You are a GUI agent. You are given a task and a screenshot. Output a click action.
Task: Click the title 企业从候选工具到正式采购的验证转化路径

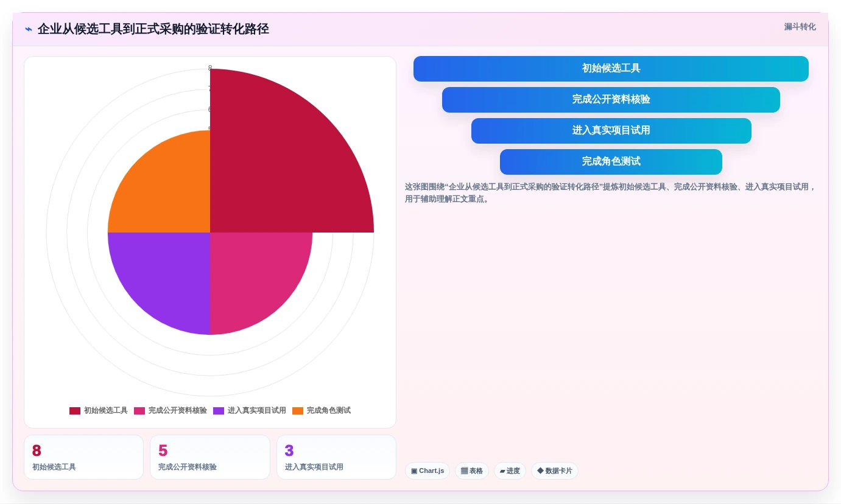153,29
